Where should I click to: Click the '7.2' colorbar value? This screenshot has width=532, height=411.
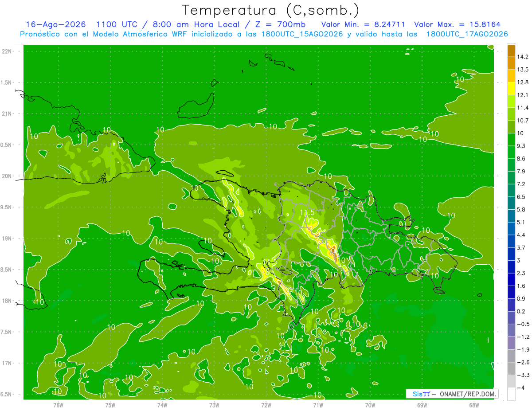521,184
